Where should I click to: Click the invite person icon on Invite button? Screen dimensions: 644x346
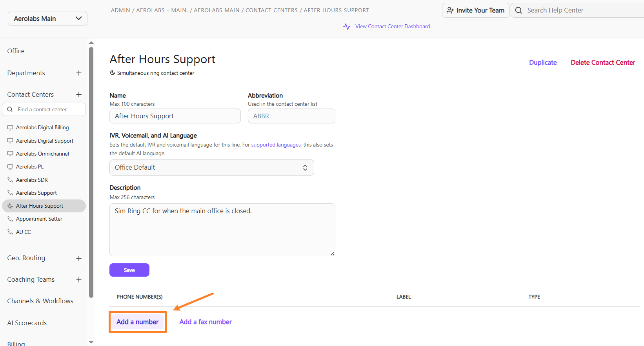click(450, 10)
